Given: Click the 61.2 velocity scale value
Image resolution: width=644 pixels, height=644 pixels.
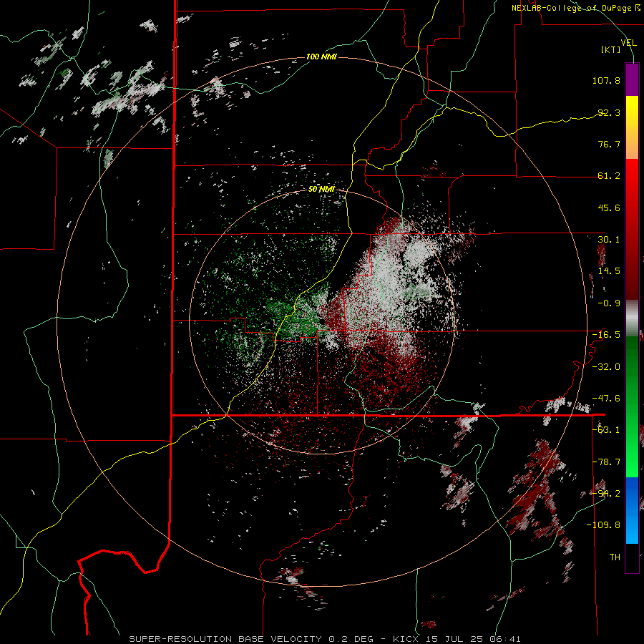Looking at the screenshot, I should (609, 176).
